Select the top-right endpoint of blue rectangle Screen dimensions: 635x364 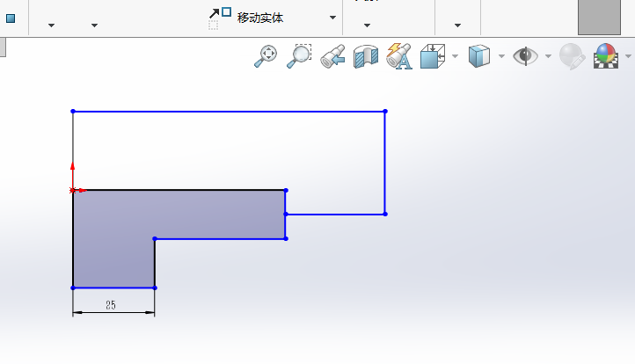(x=385, y=111)
